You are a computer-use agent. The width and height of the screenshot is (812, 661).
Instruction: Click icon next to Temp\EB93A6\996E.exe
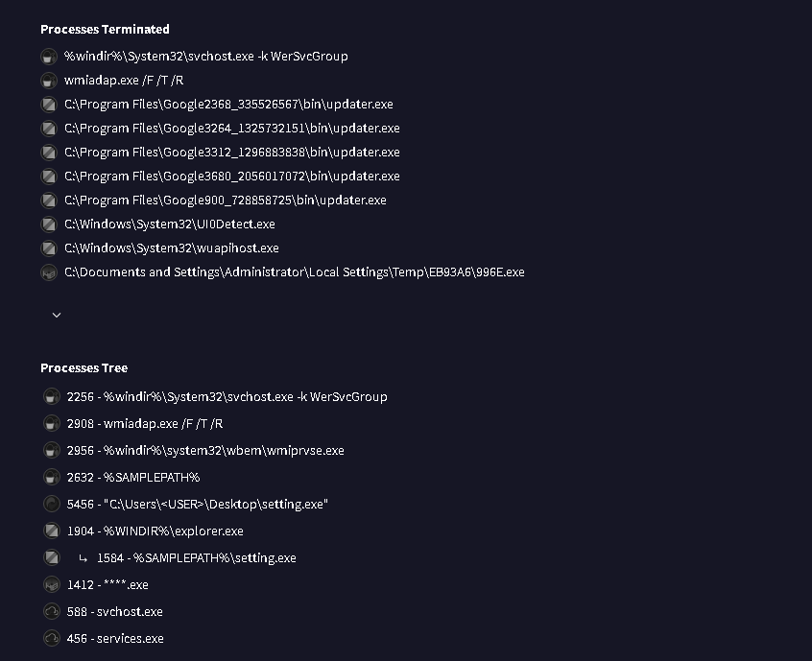coord(49,272)
